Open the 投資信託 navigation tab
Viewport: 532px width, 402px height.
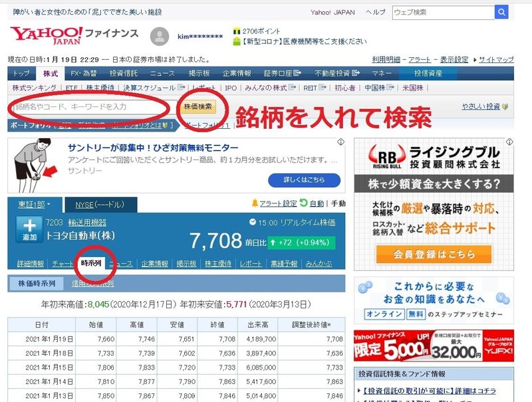point(124,73)
